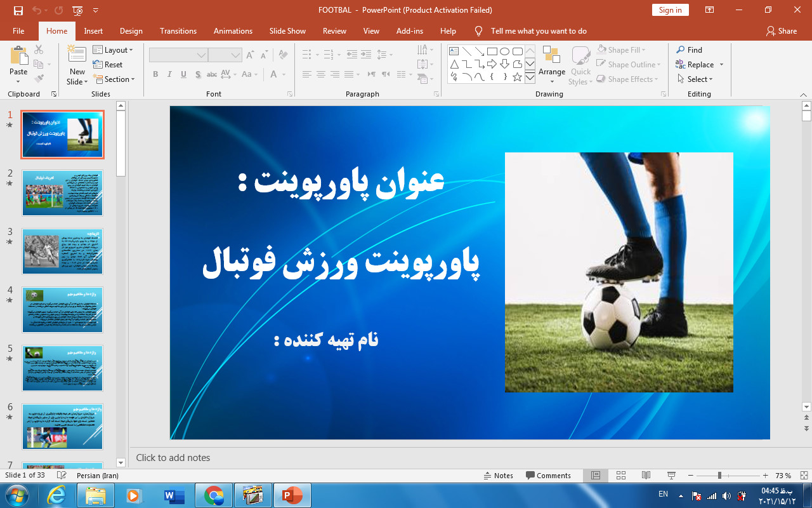The width and height of the screenshot is (812, 508).
Task: Select slide 3 thumbnail
Action: [62, 251]
